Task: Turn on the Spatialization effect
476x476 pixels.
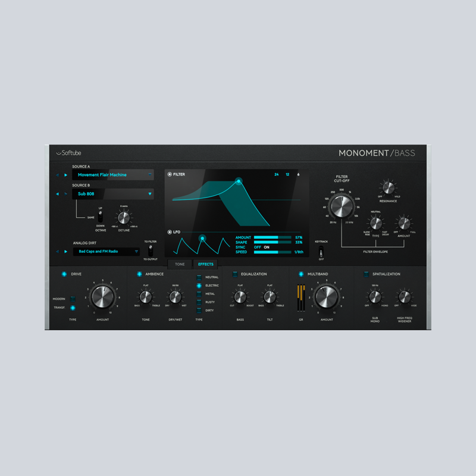Action: point(366,274)
